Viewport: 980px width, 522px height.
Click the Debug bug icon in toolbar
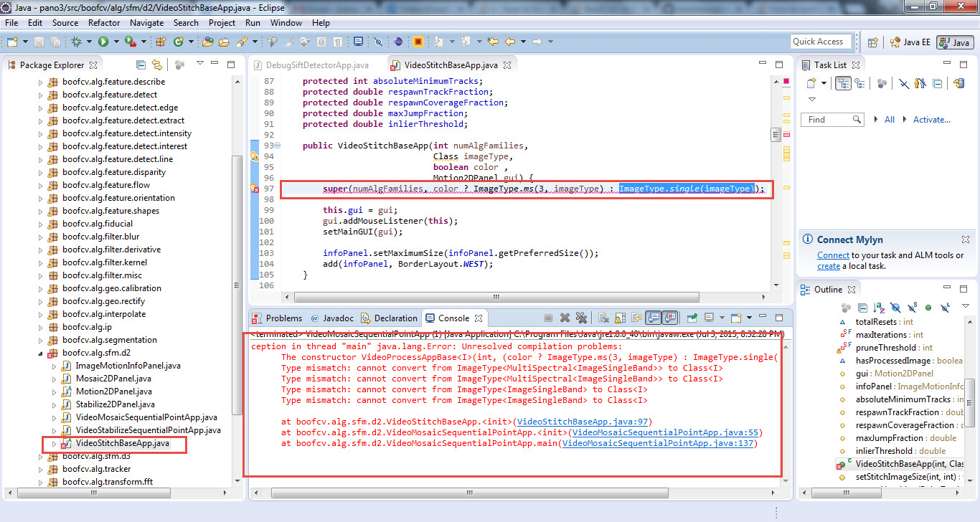pos(76,42)
